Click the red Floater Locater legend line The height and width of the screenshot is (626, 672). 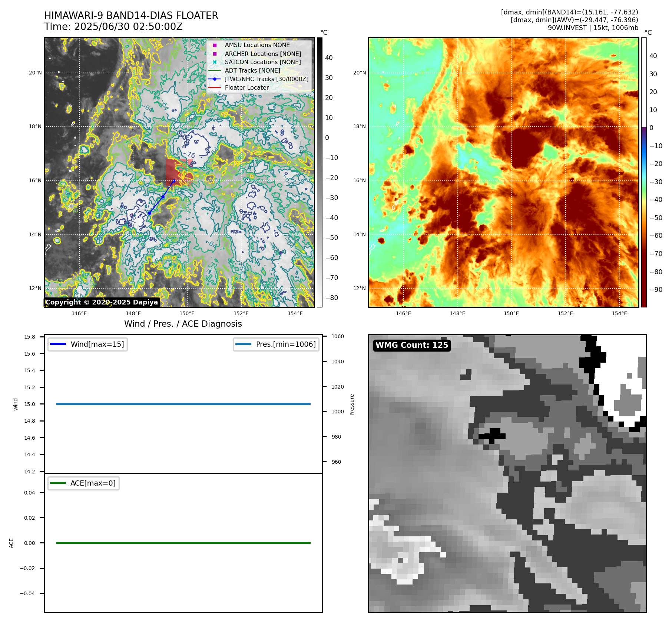click(x=215, y=87)
